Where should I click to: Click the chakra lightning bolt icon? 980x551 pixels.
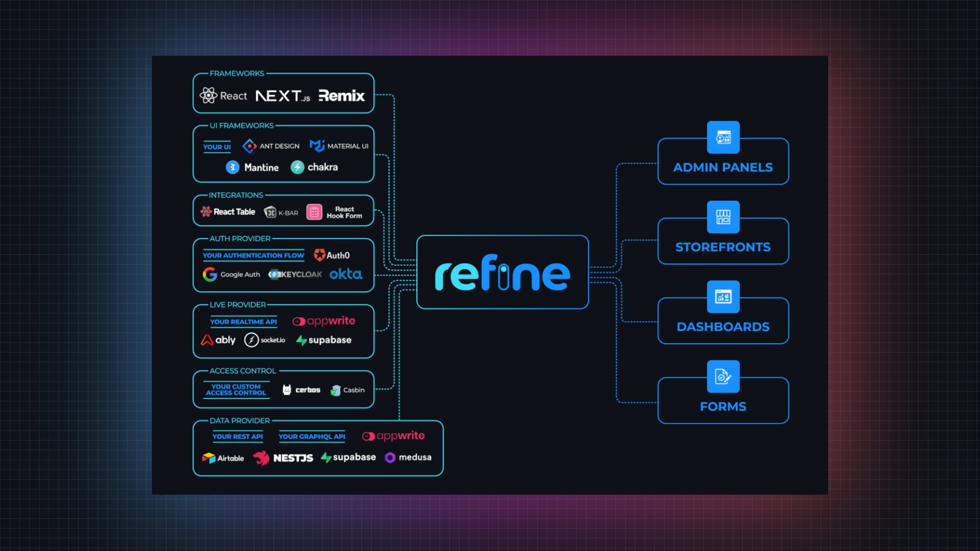297,167
